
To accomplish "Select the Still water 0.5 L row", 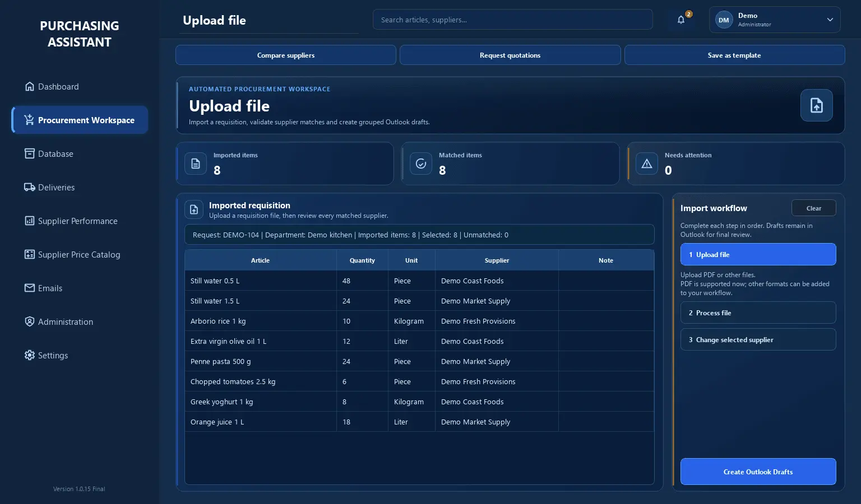I will pos(419,281).
